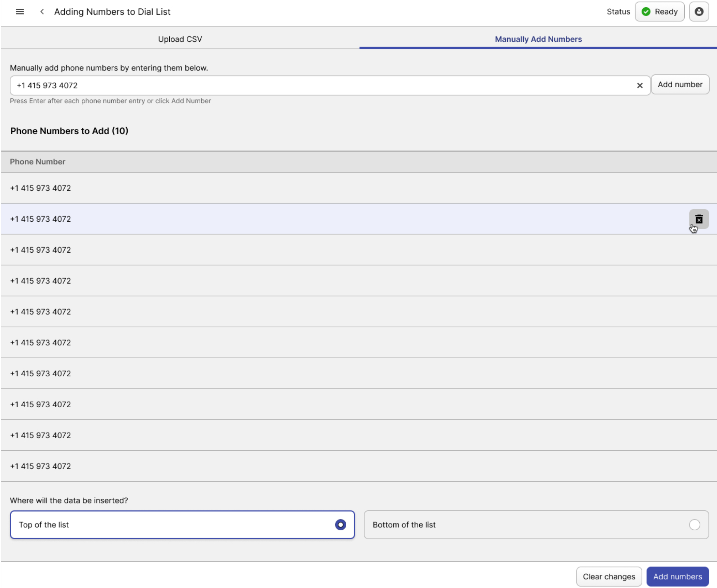This screenshot has height=588, width=717.
Task: Click the Phone Number column header
Action: pyautogui.click(x=38, y=162)
